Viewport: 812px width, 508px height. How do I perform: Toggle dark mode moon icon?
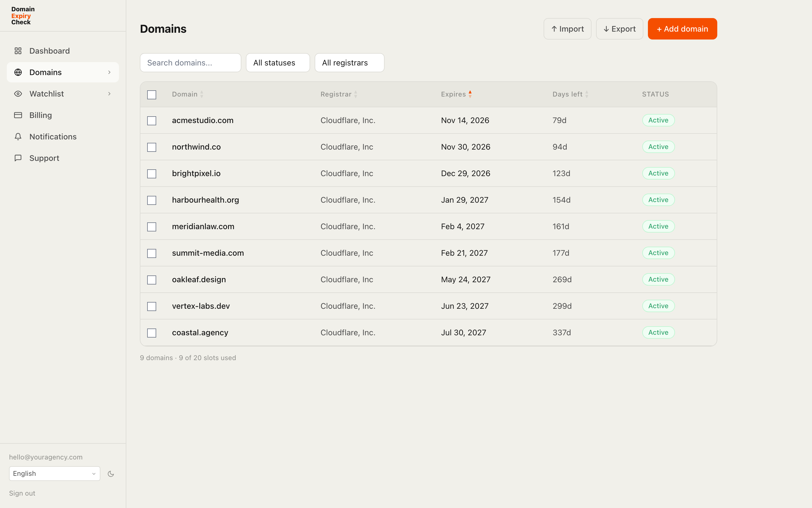111,474
